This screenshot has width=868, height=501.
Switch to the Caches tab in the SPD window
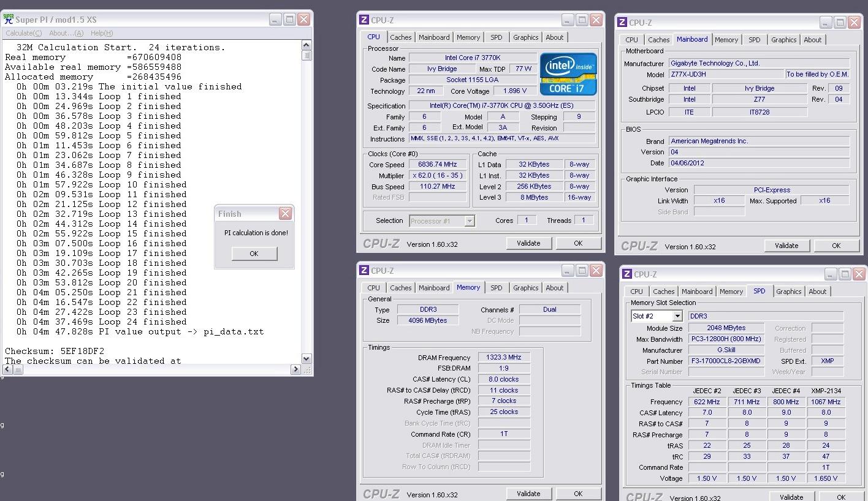[x=664, y=292]
